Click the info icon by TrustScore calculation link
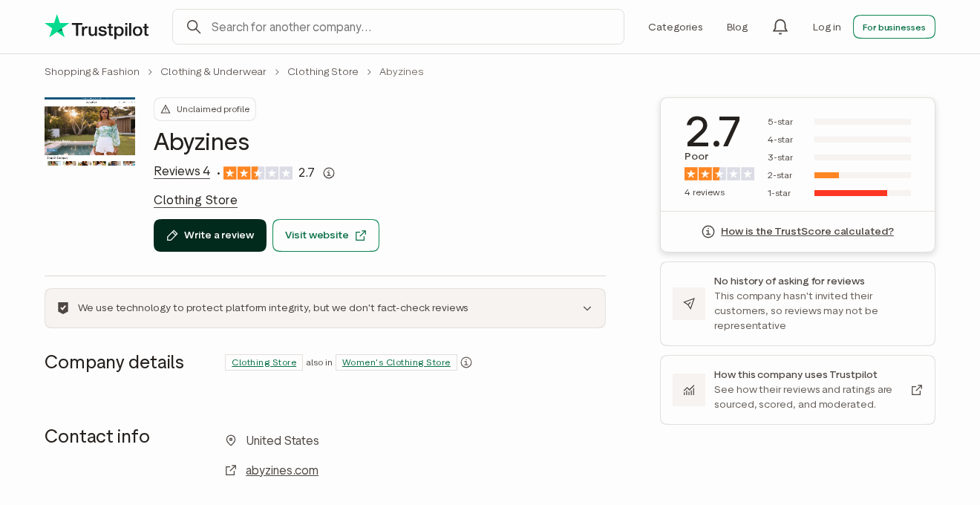 [708, 232]
